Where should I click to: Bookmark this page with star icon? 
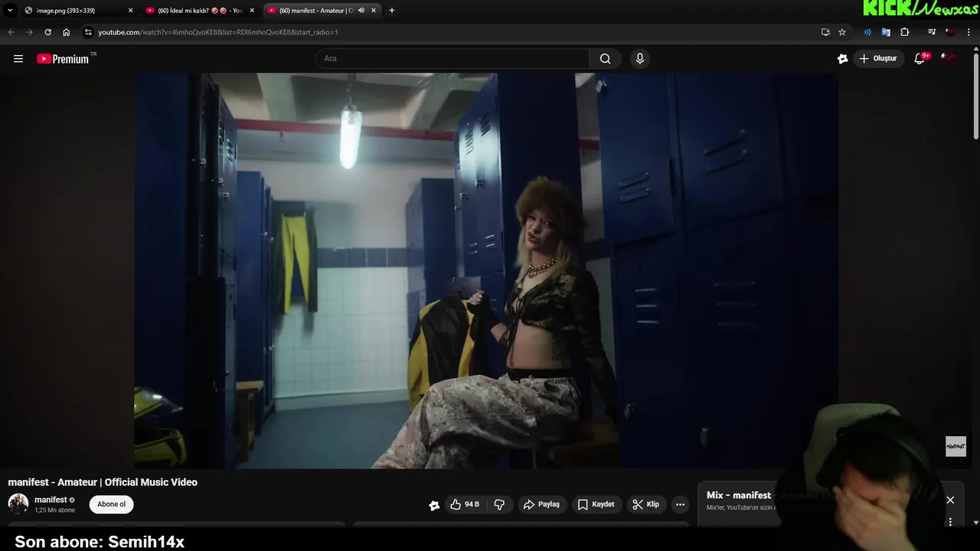point(842,32)
